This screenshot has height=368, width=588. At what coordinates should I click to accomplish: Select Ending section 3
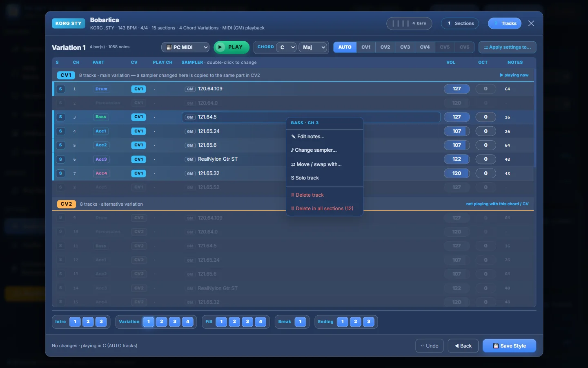click(x=369, y=322)
